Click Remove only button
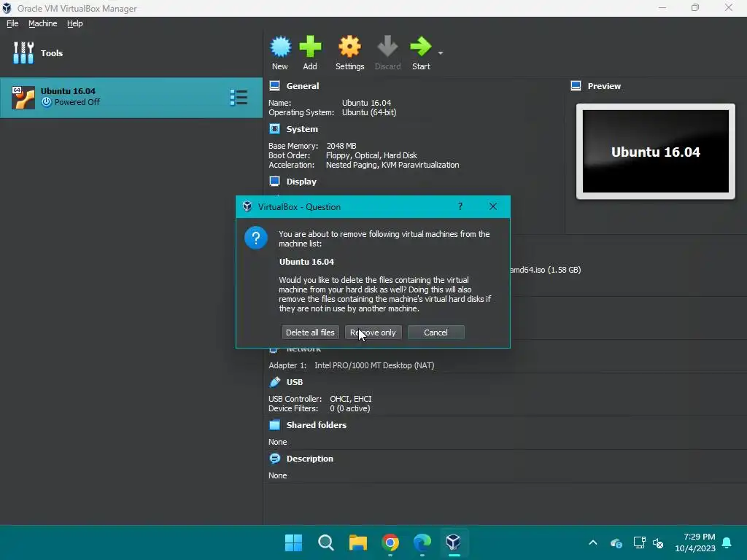The height and width of the screenshot is (560, 747). click(x=373, y=332)
